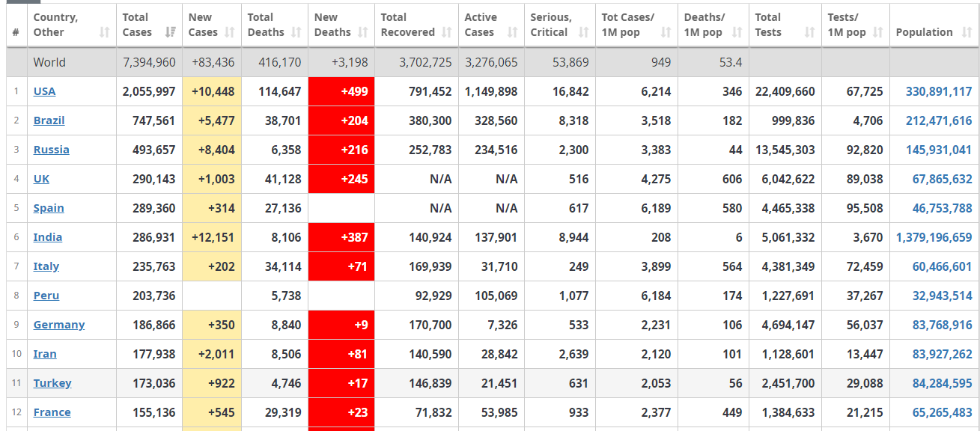Sort by Total Deaths column arrows

296,32
